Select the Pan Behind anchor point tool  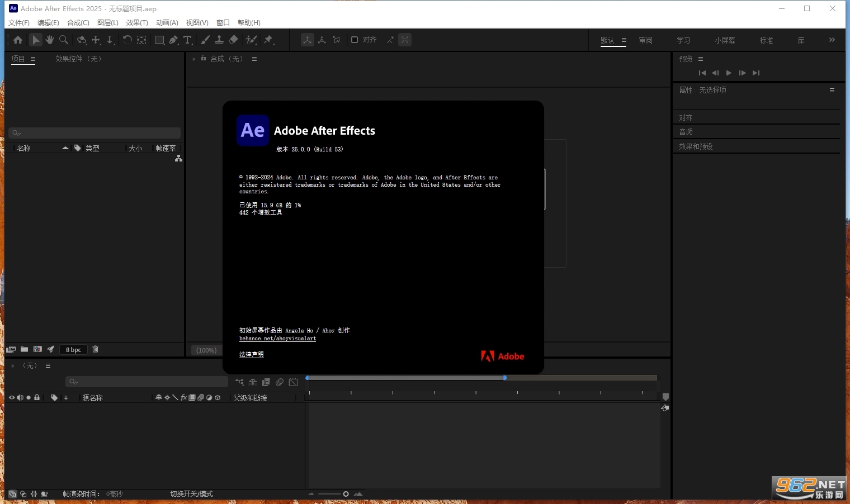(142, 40)
